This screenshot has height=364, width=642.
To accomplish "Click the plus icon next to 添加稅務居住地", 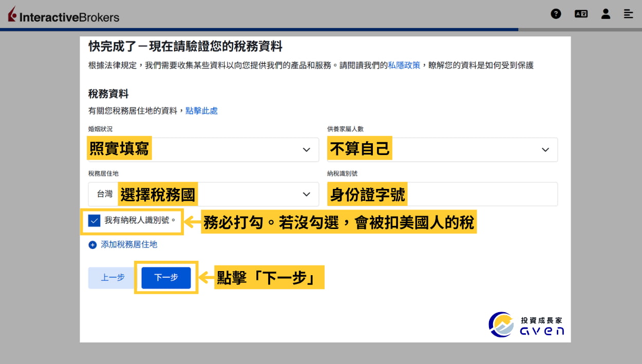I will coord(92,245).
